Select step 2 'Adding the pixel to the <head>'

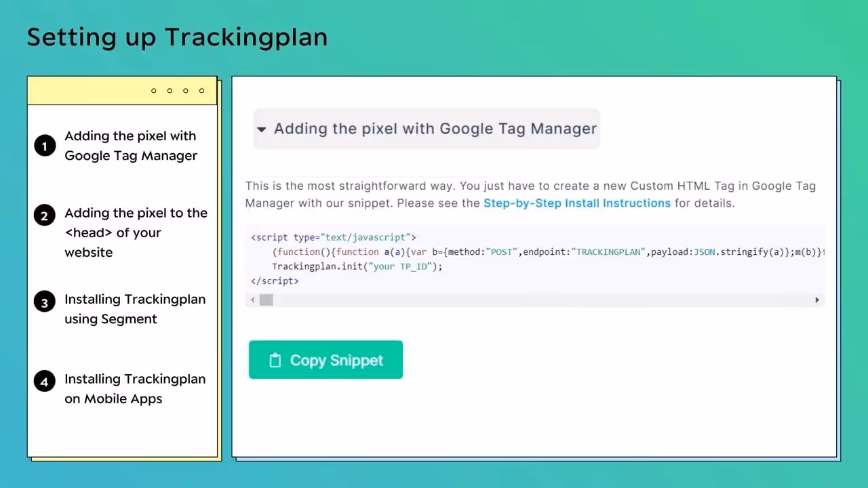click(121, 232)
